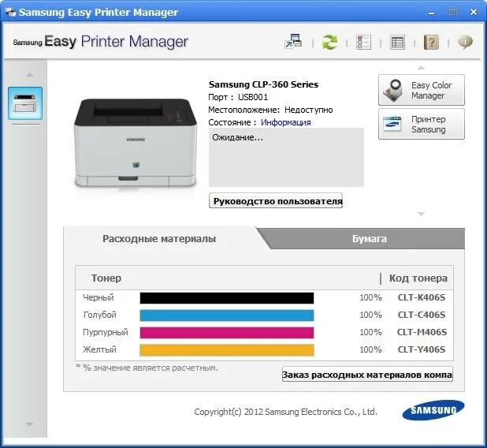The width and height of the screenshot is (487, 448).
Task: Maximize the Easy Printer Manager window
Action: coord(453,12)
